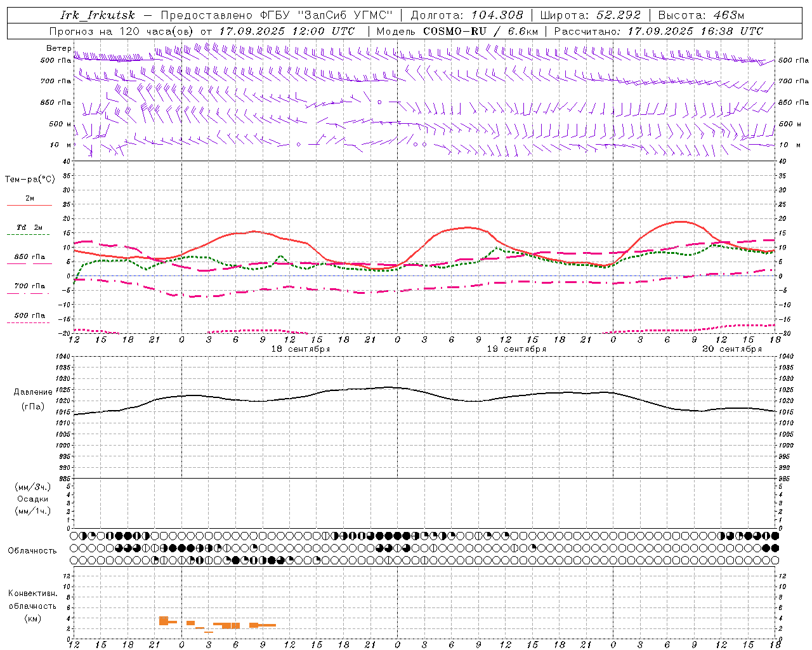The image size is (812, 650).
Task: Click the forecast start 17.09.2025 12:00 UTC
Action: (287, 31)
